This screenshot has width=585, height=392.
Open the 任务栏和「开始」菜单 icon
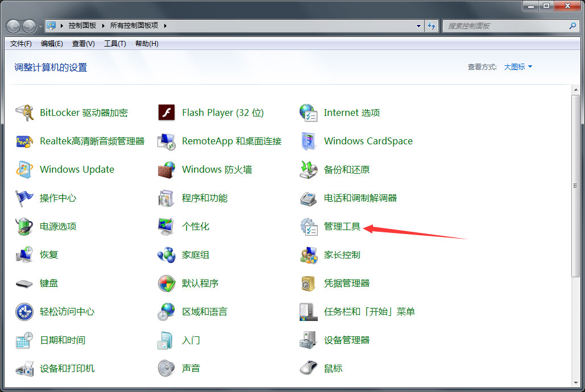point(309,312)
